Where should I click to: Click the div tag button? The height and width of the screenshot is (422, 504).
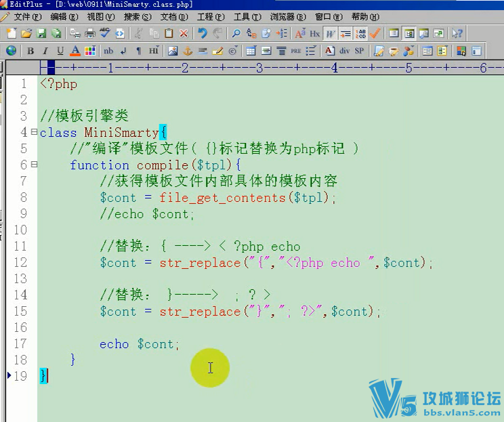pos(345,51)
